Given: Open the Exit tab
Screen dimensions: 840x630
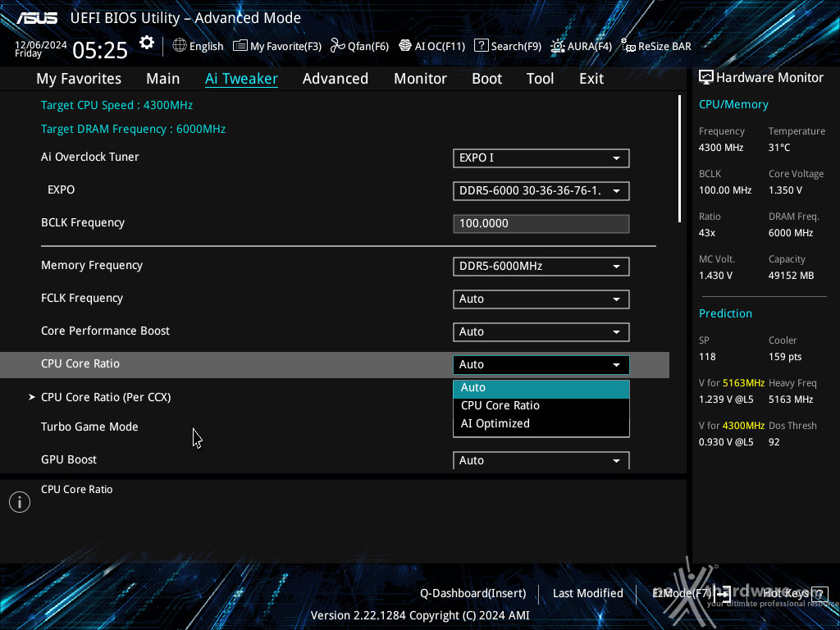Looking at the screenshot, I should [591, 79].
